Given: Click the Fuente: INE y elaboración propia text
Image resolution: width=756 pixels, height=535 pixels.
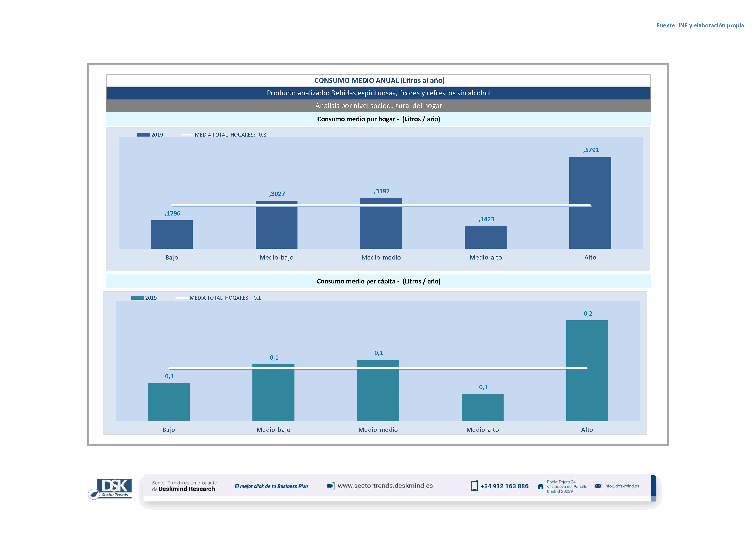Looking at the screenshot, I should (700, 25).
